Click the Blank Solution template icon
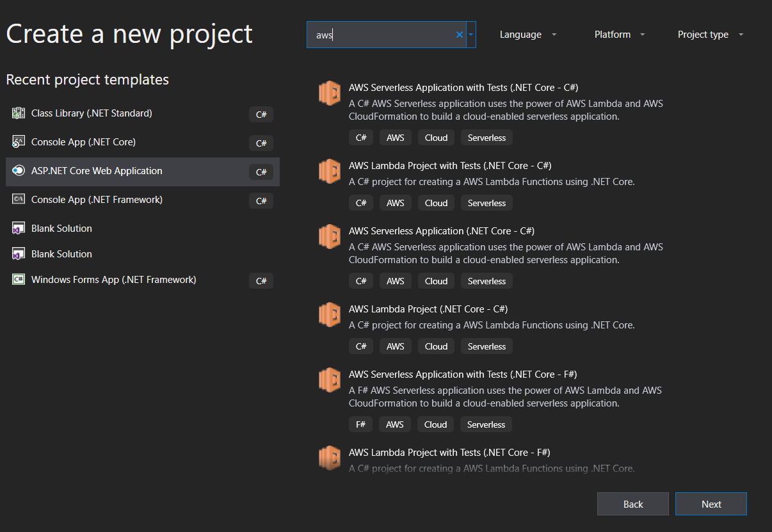Screen dimensions: 772x532 pos(19,228)
